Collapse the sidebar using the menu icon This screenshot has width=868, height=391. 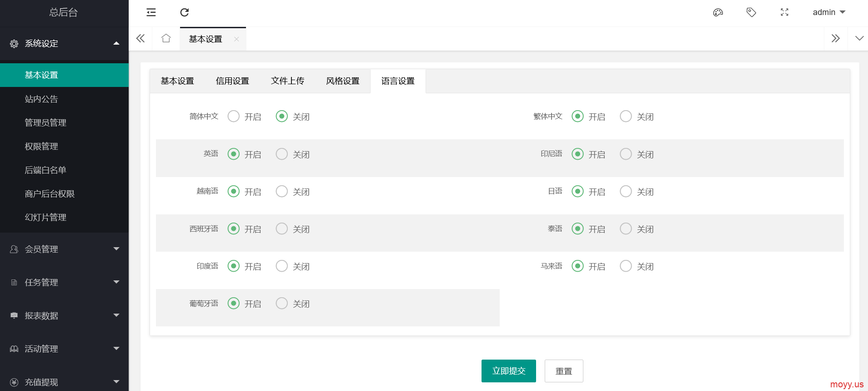151,12
